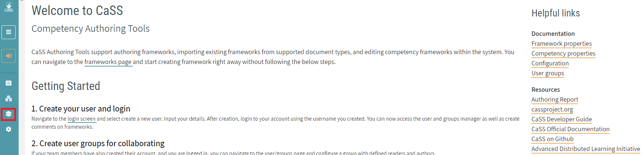Visit the cassproject.org link
The image size is (644, 155).
(x=552, y=109)
